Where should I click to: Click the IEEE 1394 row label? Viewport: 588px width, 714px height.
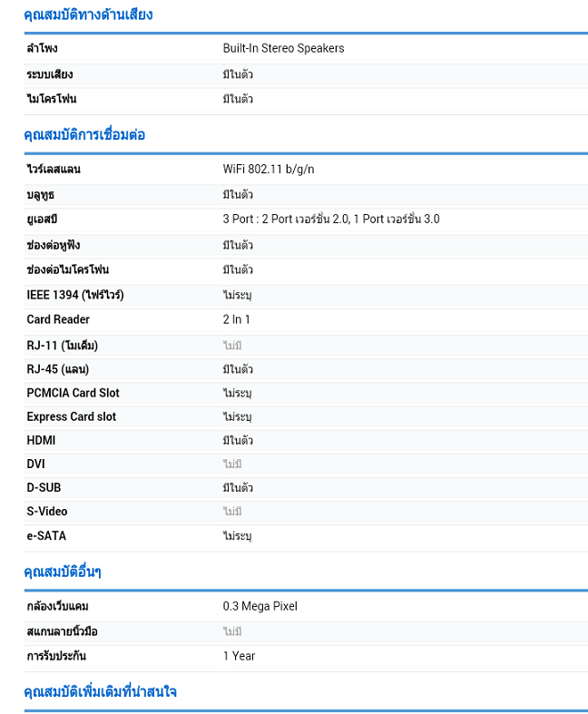click(x=75, y=295)
